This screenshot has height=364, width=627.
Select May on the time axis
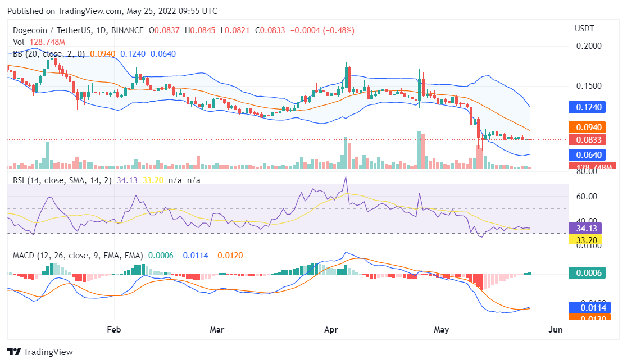click(442, 330)
